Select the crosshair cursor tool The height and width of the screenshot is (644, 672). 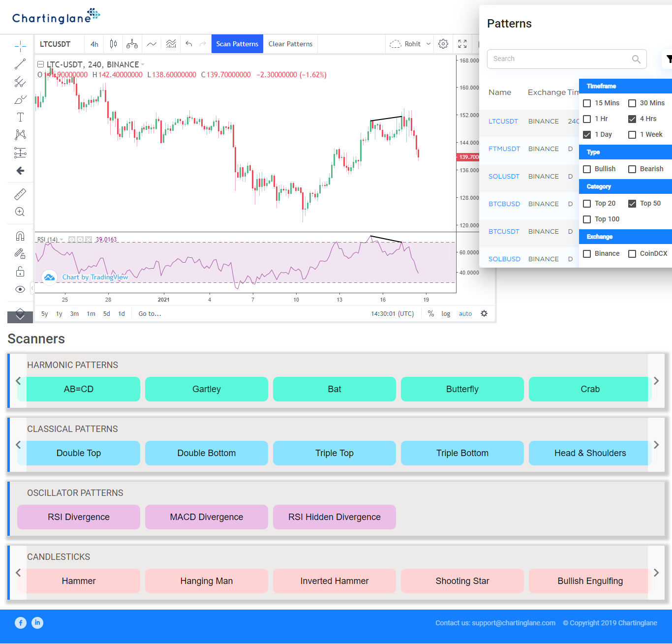click(20, 47)
